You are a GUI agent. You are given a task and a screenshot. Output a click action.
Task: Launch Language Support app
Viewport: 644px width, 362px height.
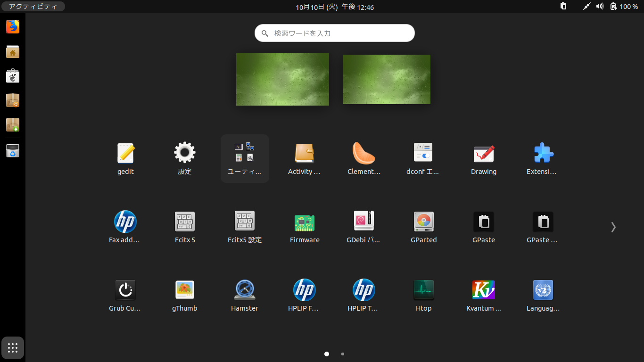click(543, 296)
